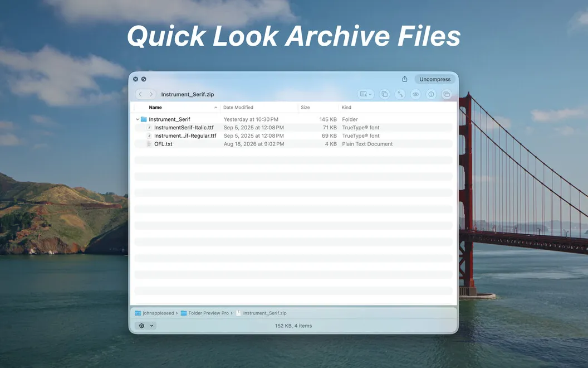Click the '4 KB' size cell

(x=331, y=144)
